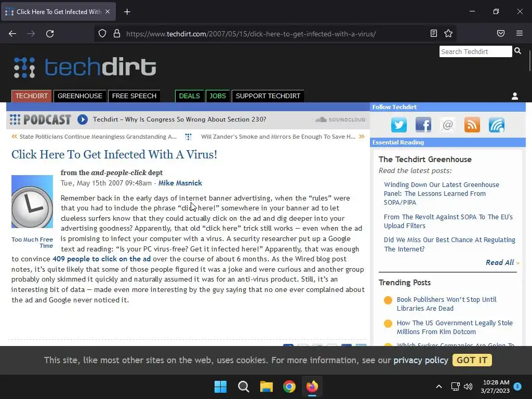Open the clock and date panel
This screenshot has height=399, width=532.
(495, 387)
